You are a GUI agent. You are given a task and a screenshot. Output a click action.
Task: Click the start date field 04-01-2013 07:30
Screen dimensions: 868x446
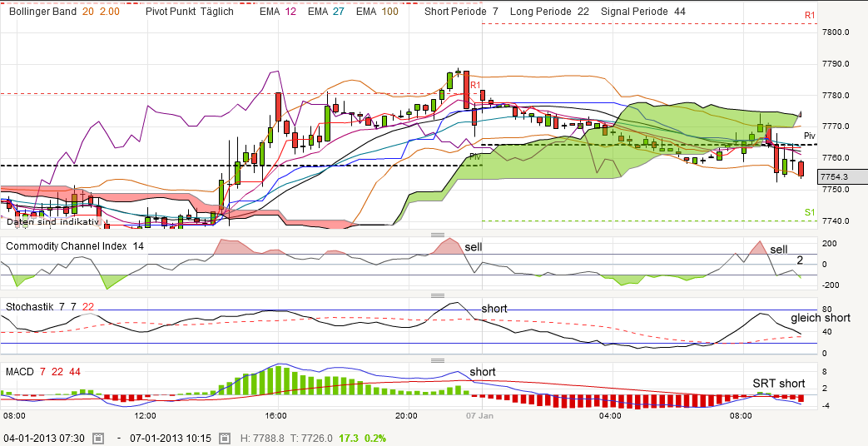click(44, 439)
